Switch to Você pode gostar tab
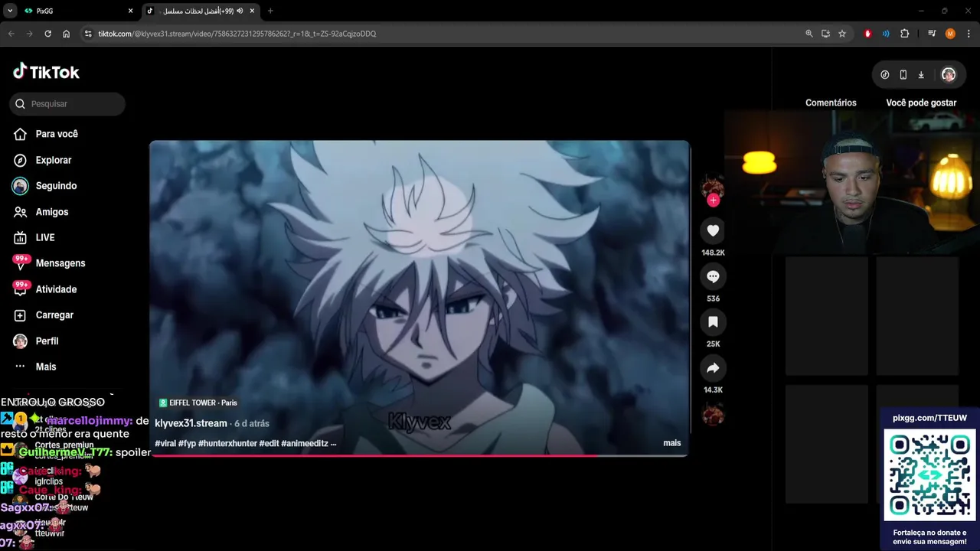The width and height of the screenshot is (980, 551). (x=921, y=103)
